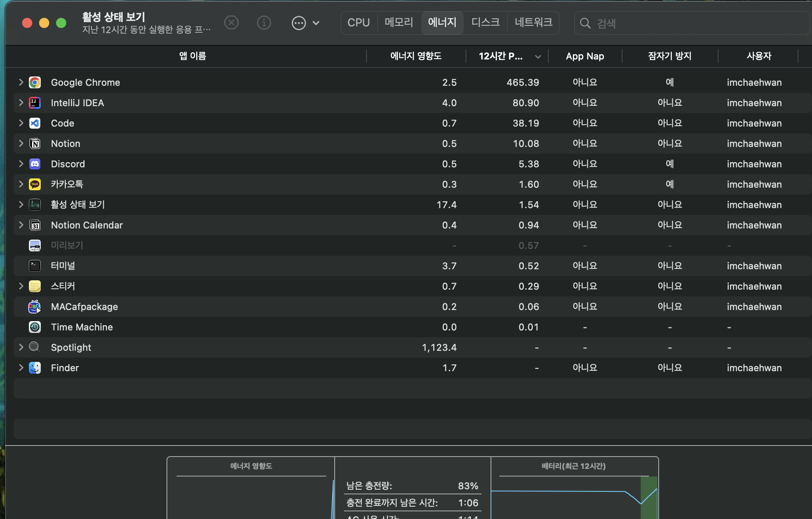The width and height of the screenshot is (812, 519).
Task: Expand the Google Chrome row
Action: click(x=21, y=82)
